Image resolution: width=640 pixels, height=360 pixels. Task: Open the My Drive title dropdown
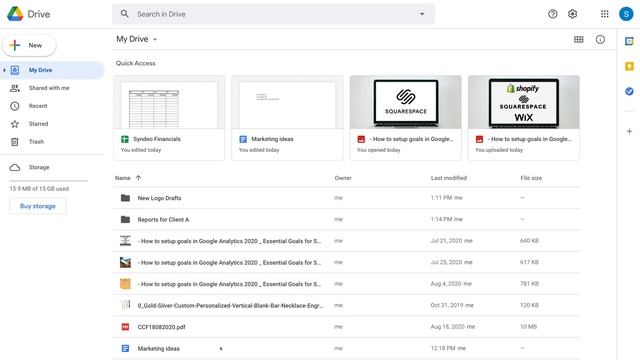(x=155, y=40)
